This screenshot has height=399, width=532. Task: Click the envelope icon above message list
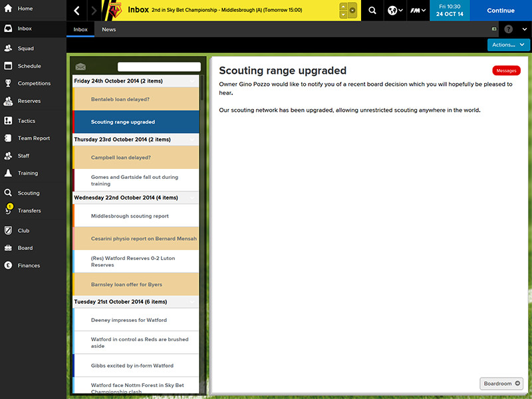80,66
